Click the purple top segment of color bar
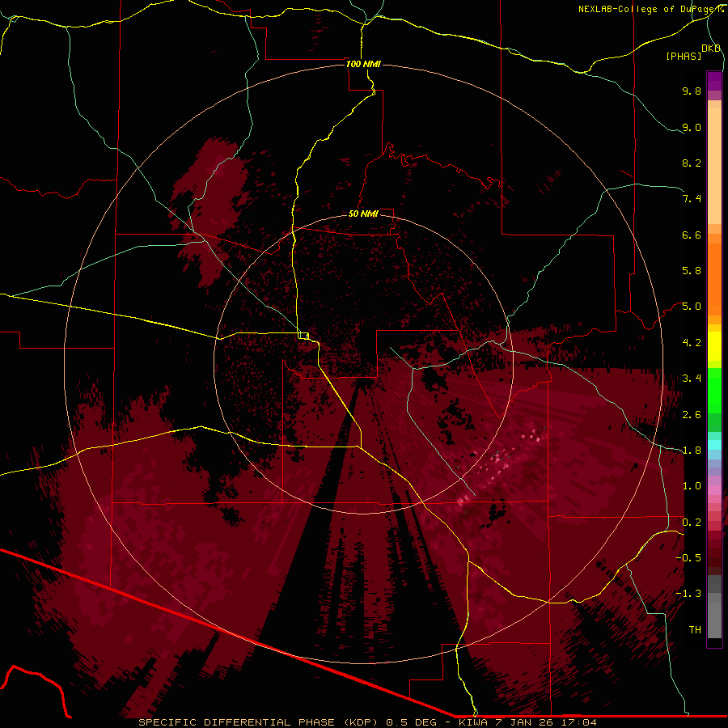The image size is (728, 728). click(x=714, y=82)
